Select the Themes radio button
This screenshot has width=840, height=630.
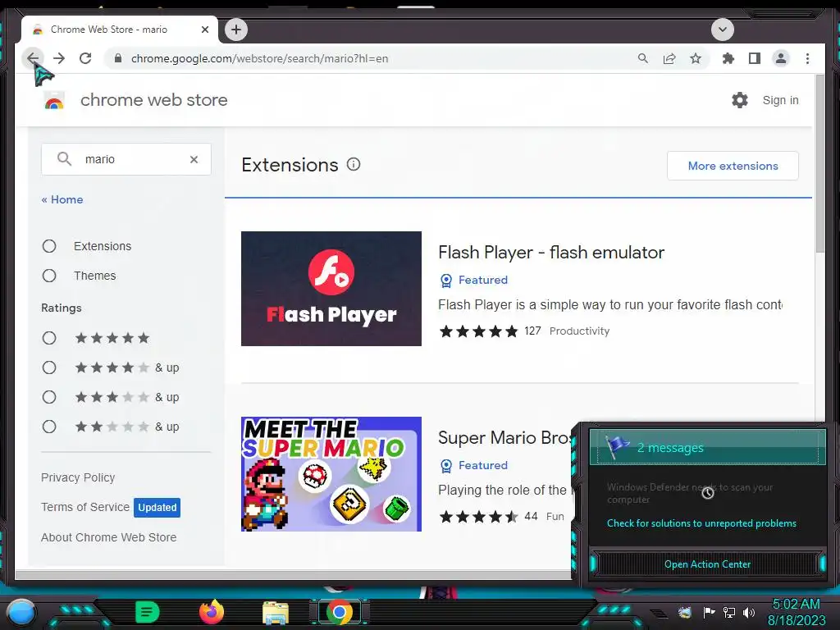click(49, 276)
